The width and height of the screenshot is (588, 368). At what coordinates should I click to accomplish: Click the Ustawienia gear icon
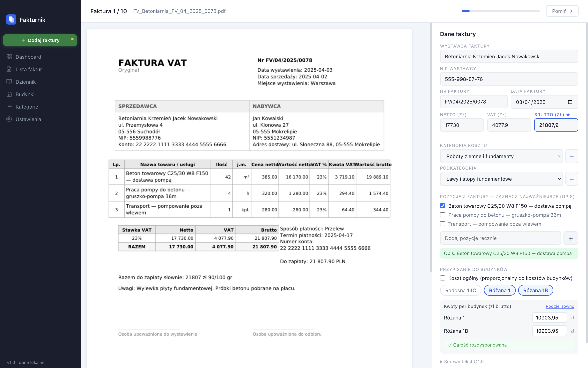(9, 119)
